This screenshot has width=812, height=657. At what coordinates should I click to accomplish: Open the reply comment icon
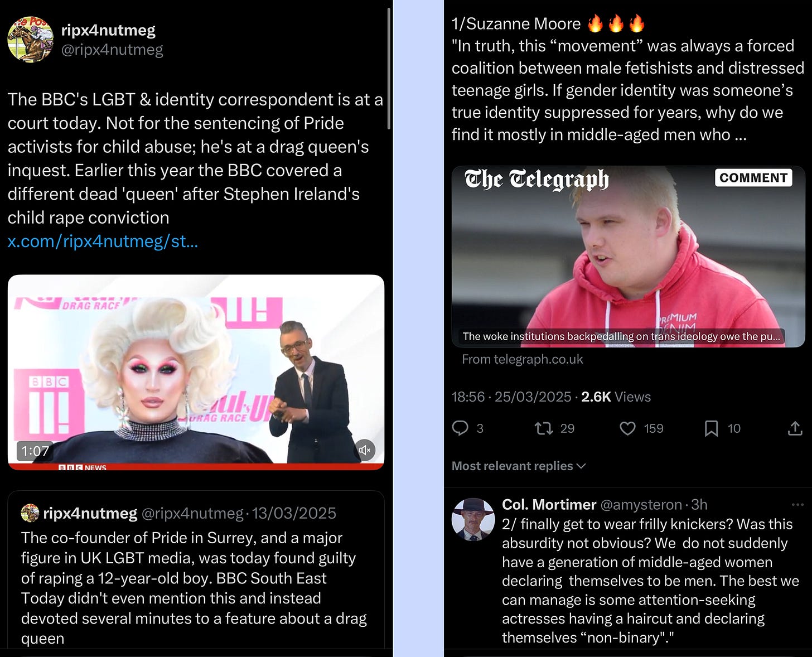460,428
